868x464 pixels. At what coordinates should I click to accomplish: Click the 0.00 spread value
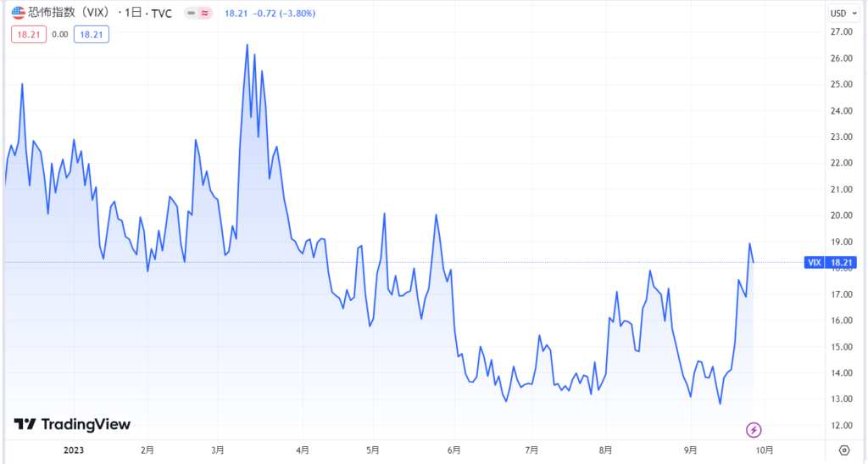60,34
